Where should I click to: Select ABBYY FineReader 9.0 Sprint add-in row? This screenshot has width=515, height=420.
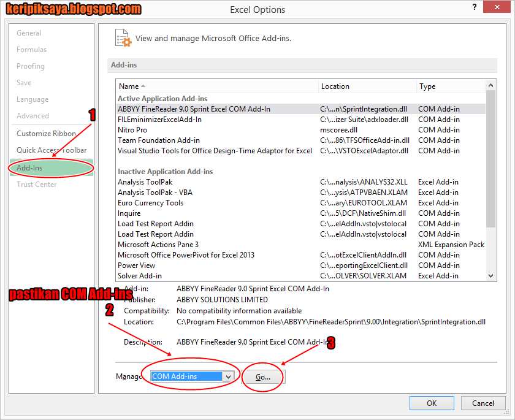point(300,109)
